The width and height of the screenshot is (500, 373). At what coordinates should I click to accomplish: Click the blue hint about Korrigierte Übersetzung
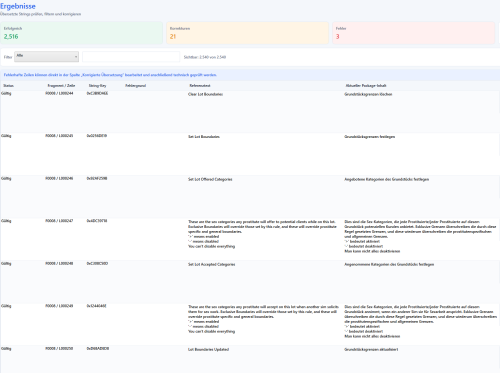(x=110, y=75)
